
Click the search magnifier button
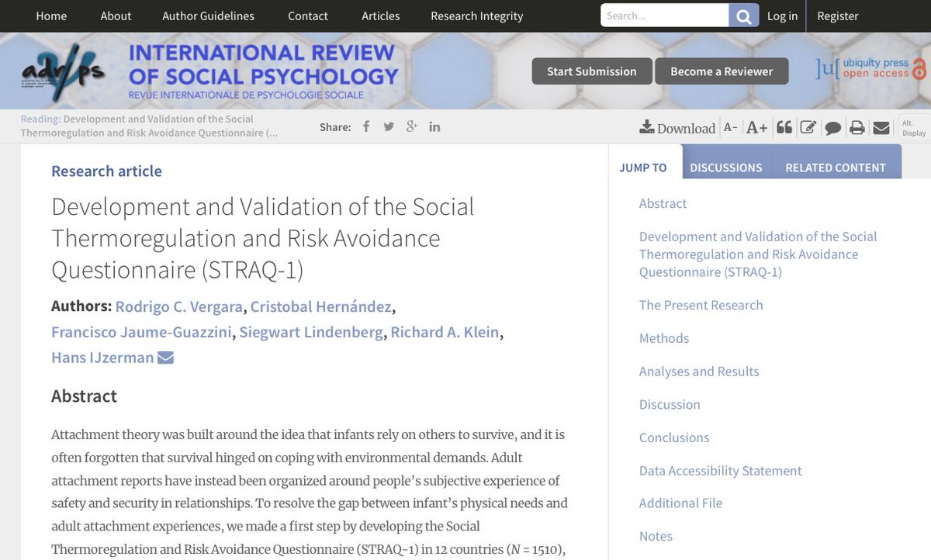pyautogui.click(x=744, y=16)
